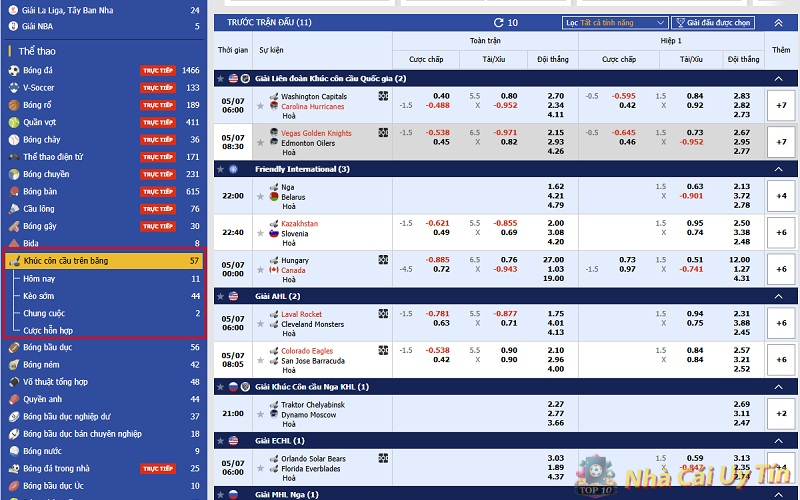Star the Giải AHL league header
The image size is (800, 500).
(x=220, y=296)
